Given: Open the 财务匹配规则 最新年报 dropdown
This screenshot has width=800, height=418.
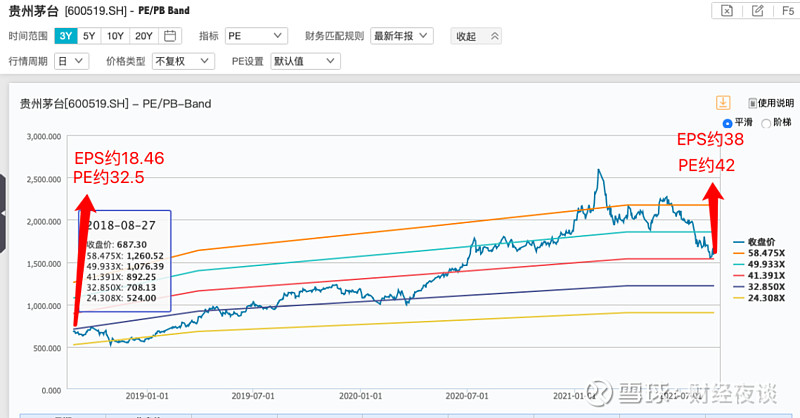Looking at the screenshot, I should (402, 36).
